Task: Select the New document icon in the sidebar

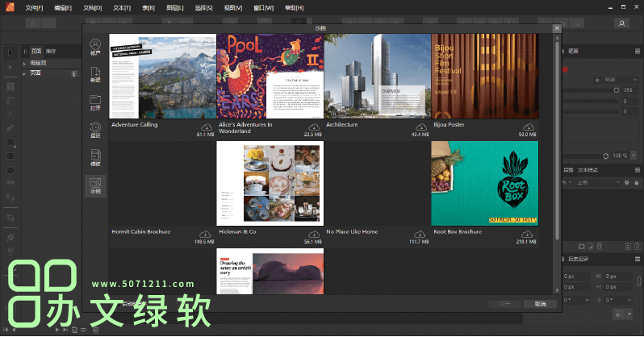Action: tap(95, 74)
